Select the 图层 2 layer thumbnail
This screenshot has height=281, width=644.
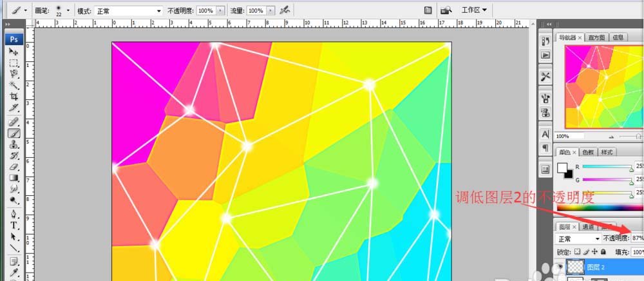tap(574, 266)
